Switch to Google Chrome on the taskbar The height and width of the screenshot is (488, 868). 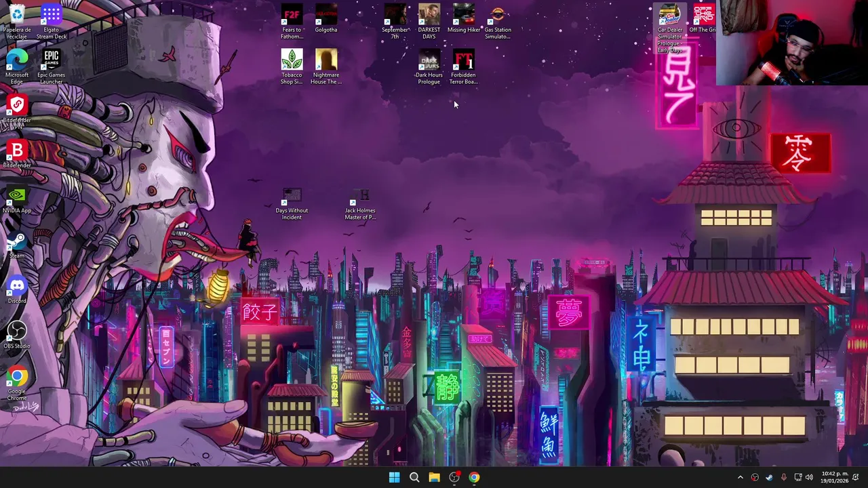click(474, 477)
